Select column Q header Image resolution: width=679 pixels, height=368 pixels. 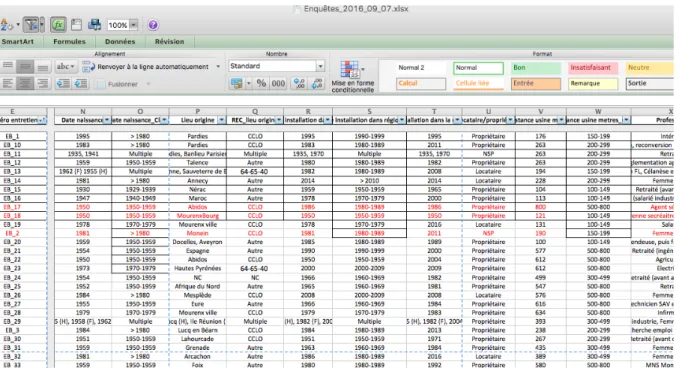pyautogui.click(x=255, y=112)
